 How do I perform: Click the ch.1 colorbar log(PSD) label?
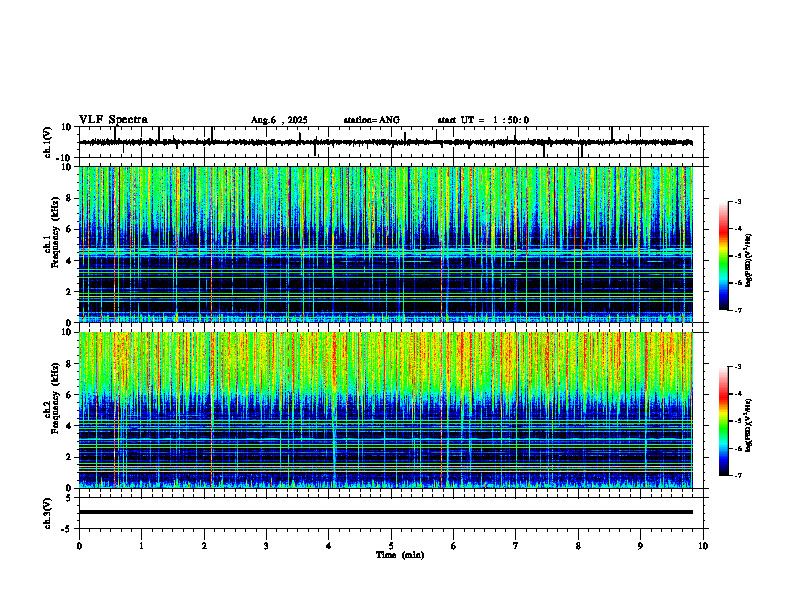(x=749, y=261)
